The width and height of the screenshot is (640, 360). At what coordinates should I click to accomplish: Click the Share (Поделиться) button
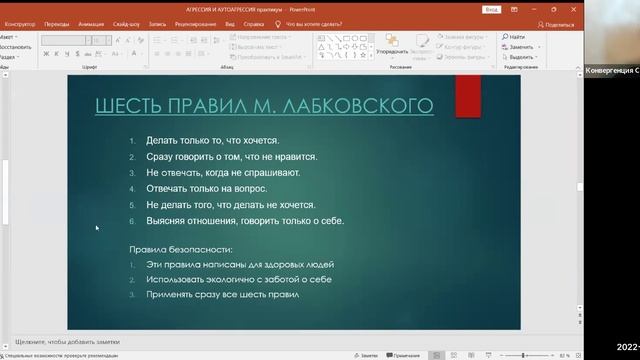click(556, 25)
